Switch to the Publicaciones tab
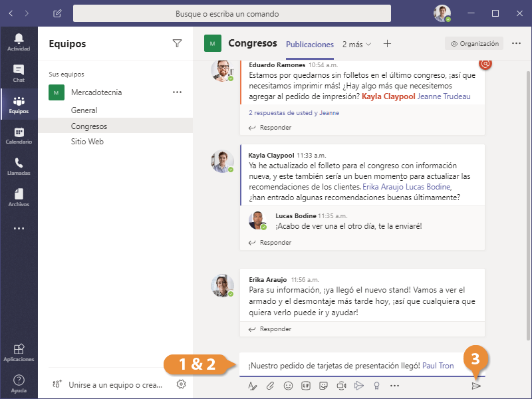 (310, 45)
